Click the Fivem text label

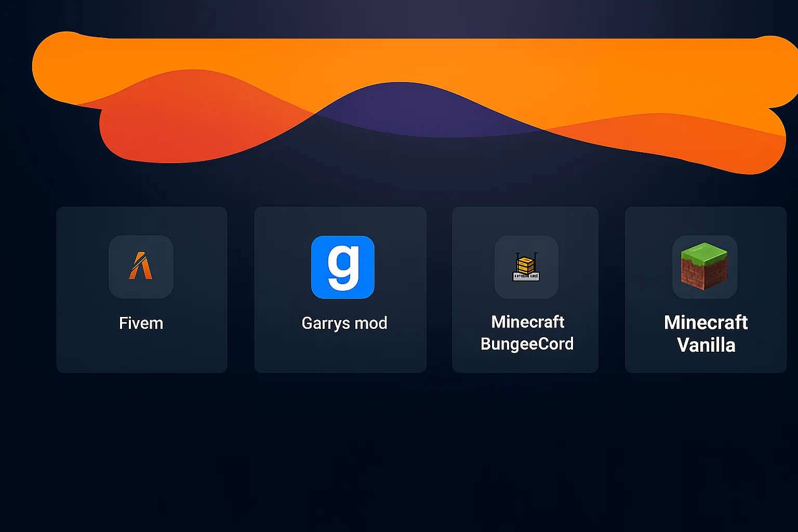[x=141, y=323]
